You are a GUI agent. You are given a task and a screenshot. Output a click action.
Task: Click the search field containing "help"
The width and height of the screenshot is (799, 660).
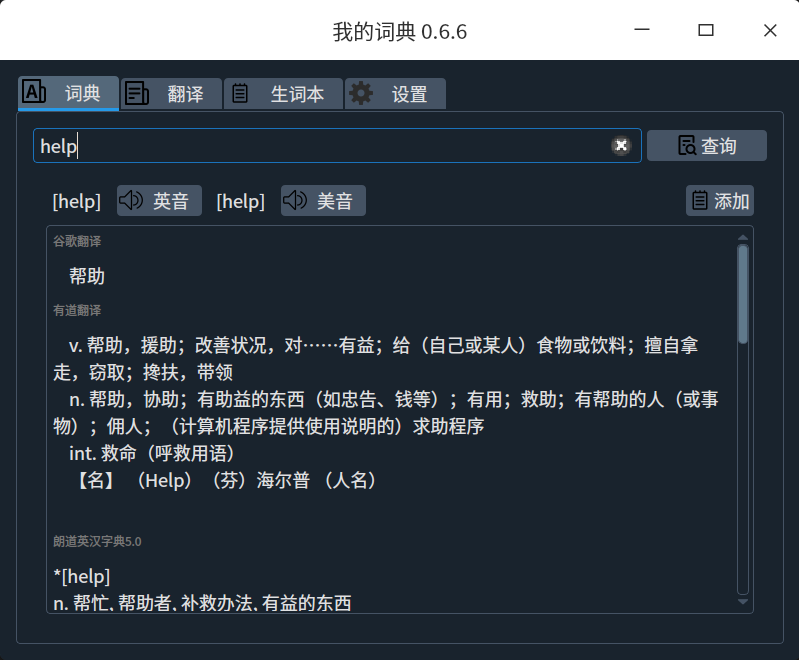coord(320,146)
